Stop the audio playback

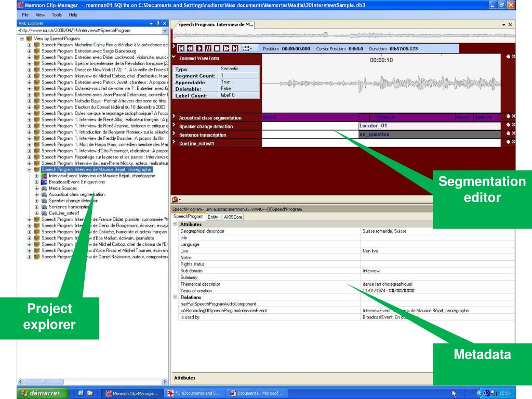point(217,48)
